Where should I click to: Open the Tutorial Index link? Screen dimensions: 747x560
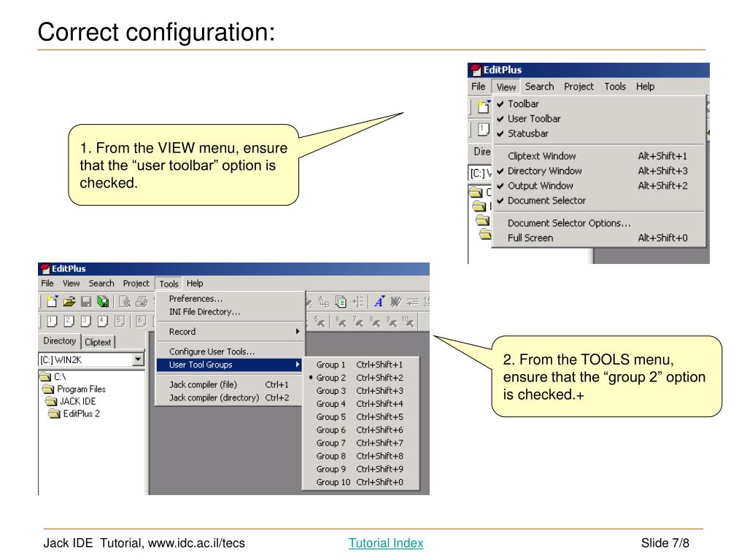click(386, 542)
